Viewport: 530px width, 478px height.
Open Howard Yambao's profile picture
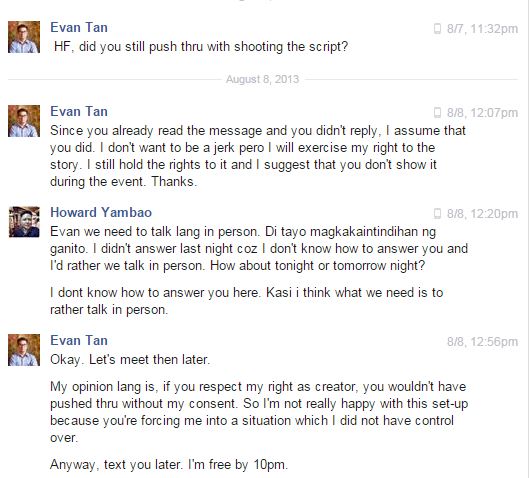[24, 222]
